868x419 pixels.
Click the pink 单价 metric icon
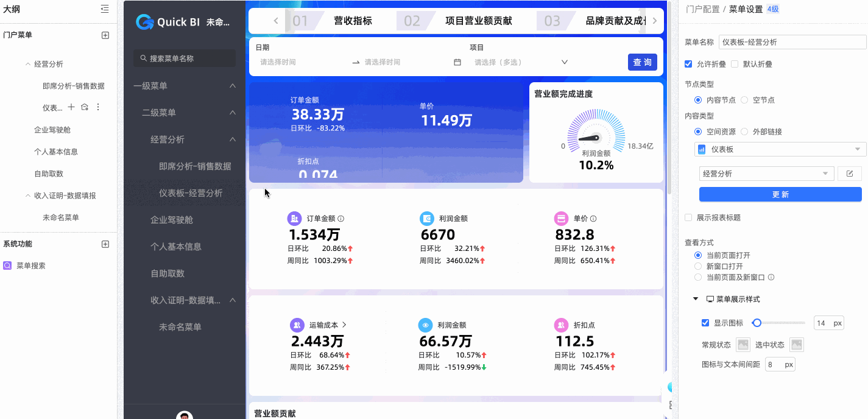point(561,219)
